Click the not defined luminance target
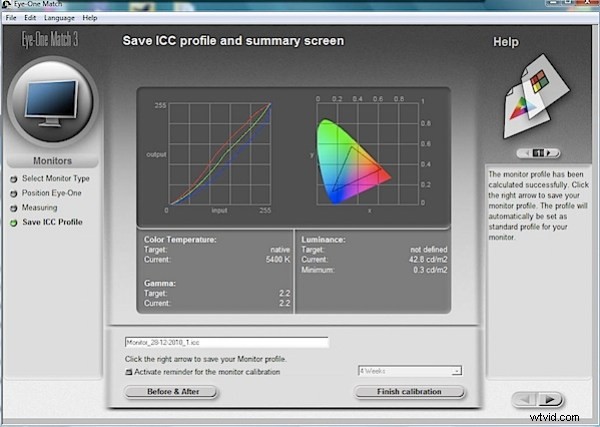This screenshot has width=600, height=427. pyautogui.click(x=429, y=249)
